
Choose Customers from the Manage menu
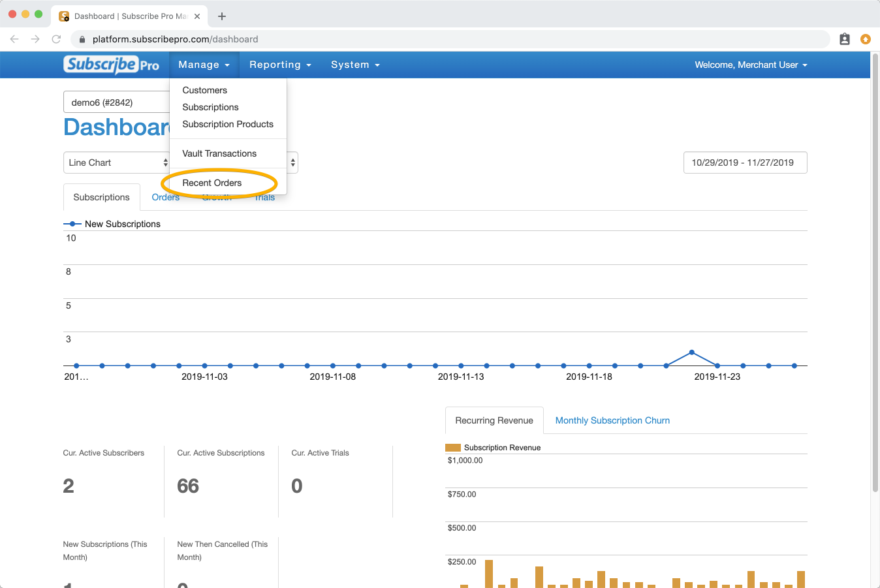pyautogui.click(x=205, y=90)
